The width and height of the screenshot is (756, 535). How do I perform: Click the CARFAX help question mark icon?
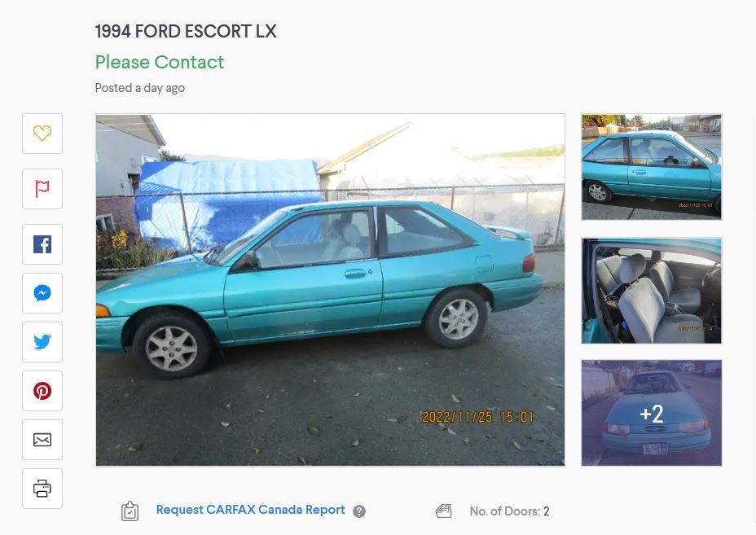click(x=359, y=511)
